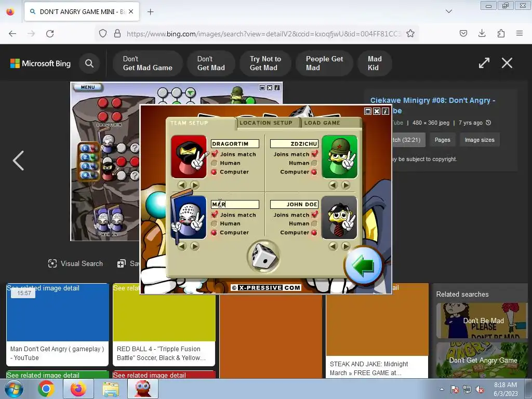Go to previous image arrow

click(18, 161)
